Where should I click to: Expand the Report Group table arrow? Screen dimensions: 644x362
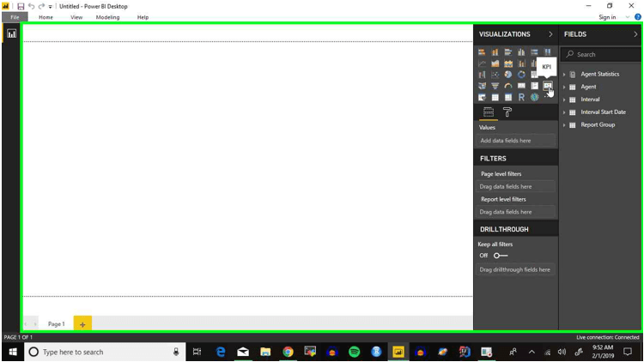point(564,125)
